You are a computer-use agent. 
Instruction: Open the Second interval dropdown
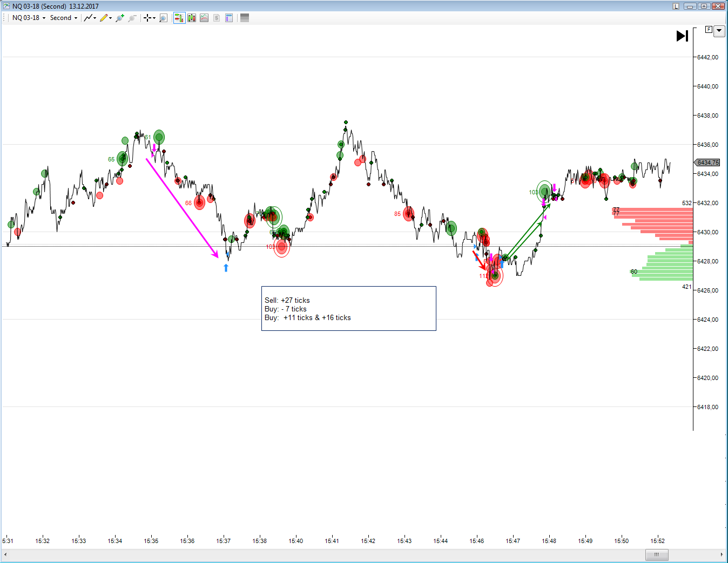(64, 18)
